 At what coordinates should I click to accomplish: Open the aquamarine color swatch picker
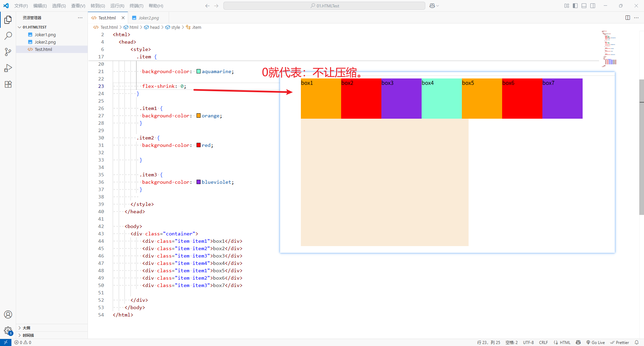point(199,71)
